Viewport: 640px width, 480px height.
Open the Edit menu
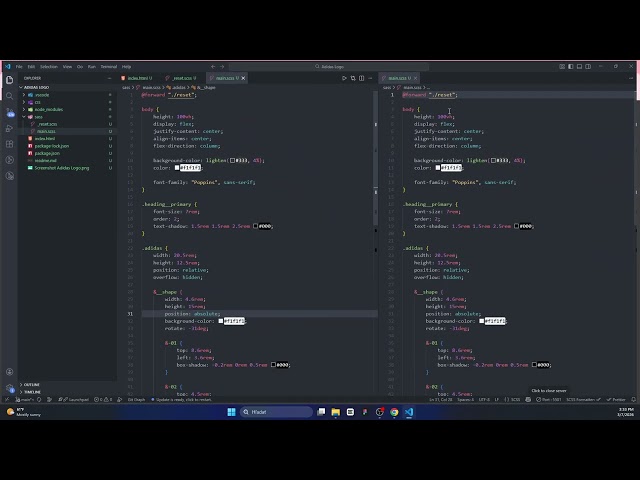pyautogui.click(x=31, y=67)
